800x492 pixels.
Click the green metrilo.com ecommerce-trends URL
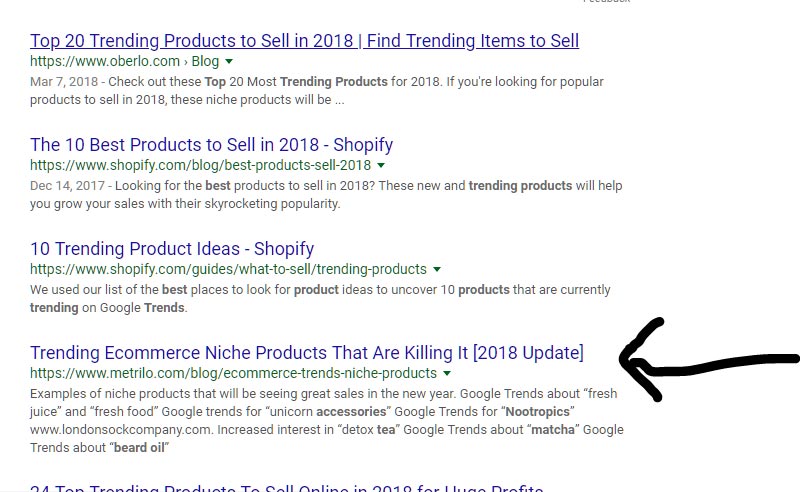tap(233, 373)
